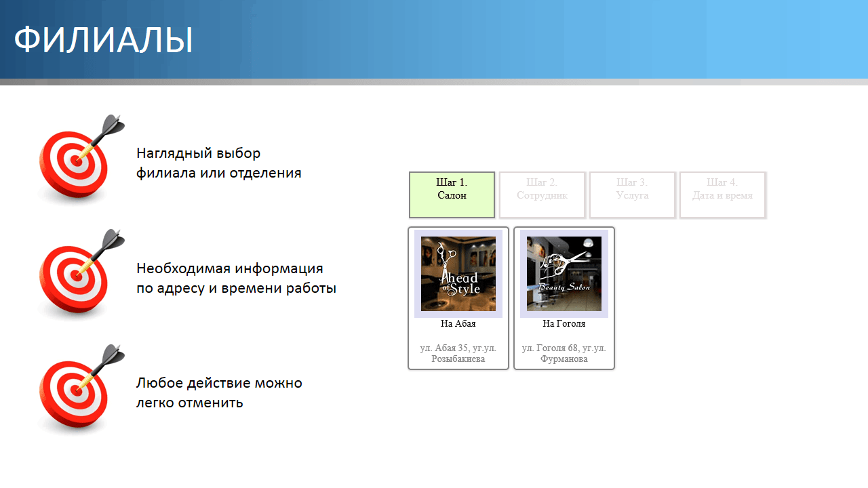Go to Шаг 4. Дата и время tab
The width and height of the screenshot is (868, 488).
(722, 195)
